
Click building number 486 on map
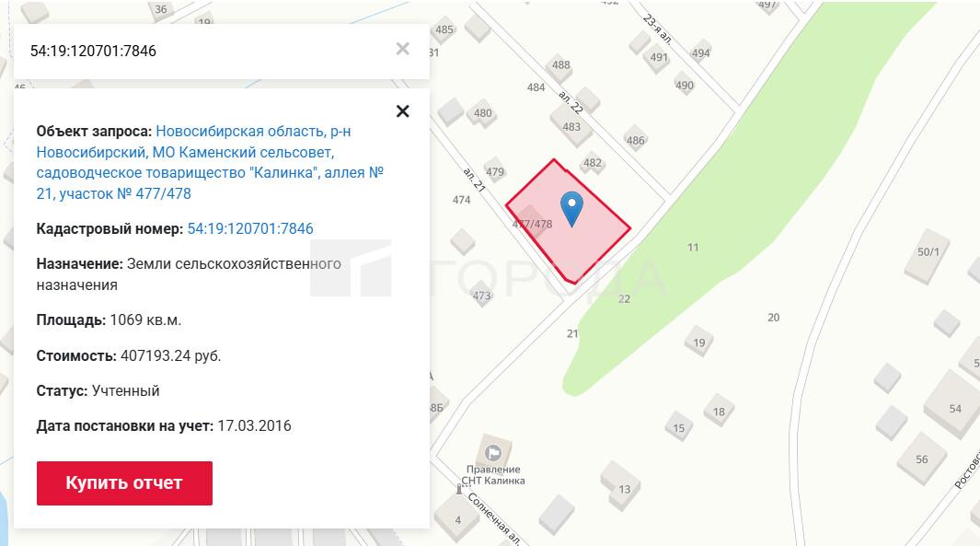pyautogui.click(x=635, y=141)
